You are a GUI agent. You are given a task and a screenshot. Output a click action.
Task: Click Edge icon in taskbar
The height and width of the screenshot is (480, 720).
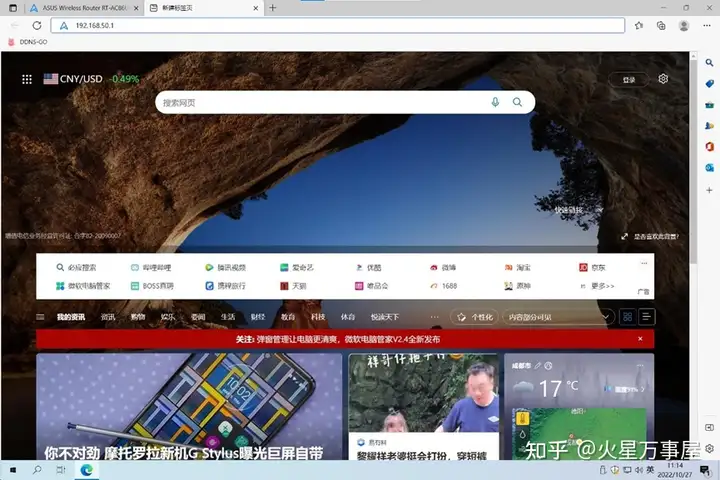(86, 470)
